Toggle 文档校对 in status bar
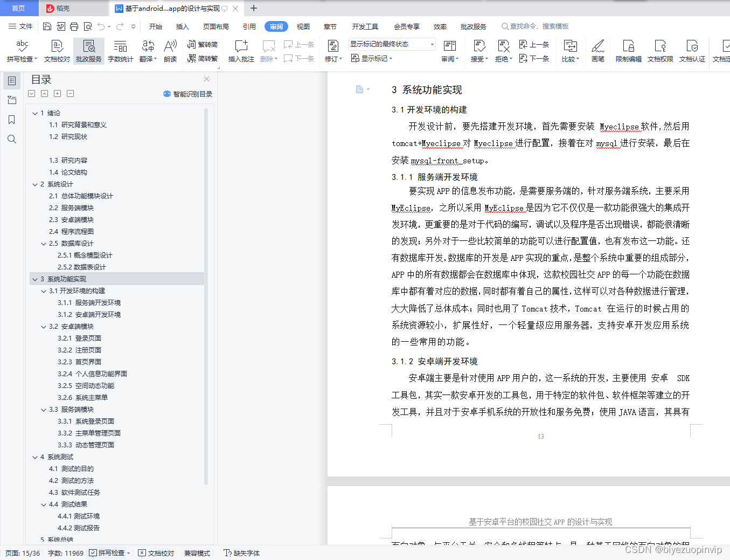This screenshot has width=730, height=560. [x=156, y=553]
